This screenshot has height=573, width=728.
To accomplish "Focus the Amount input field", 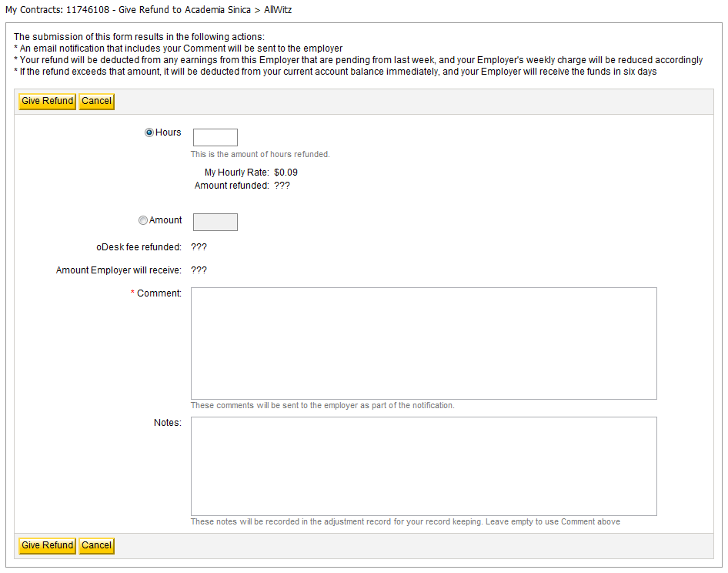I will click(215, 222).
